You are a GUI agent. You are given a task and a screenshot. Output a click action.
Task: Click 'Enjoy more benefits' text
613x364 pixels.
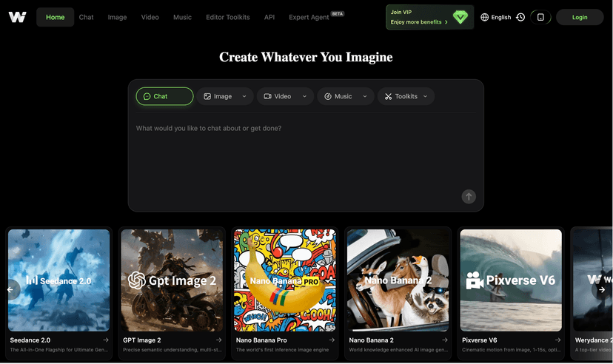[x=416, y=22]
